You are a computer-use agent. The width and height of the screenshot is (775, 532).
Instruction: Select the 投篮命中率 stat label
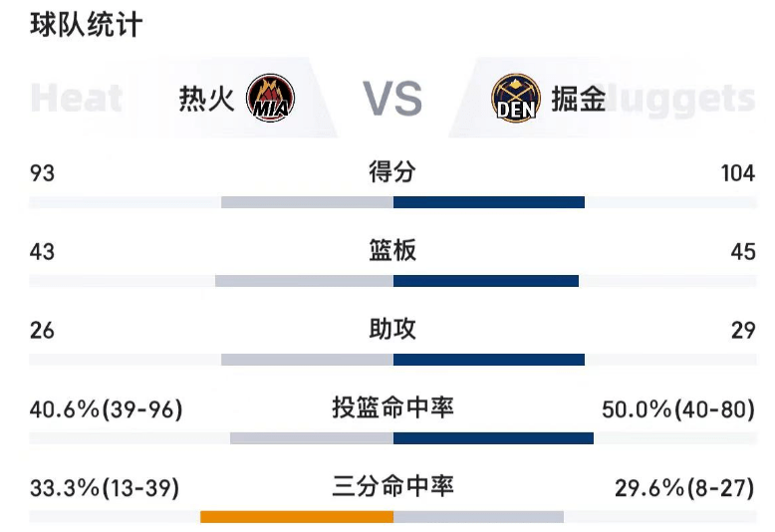coord(392,407)
